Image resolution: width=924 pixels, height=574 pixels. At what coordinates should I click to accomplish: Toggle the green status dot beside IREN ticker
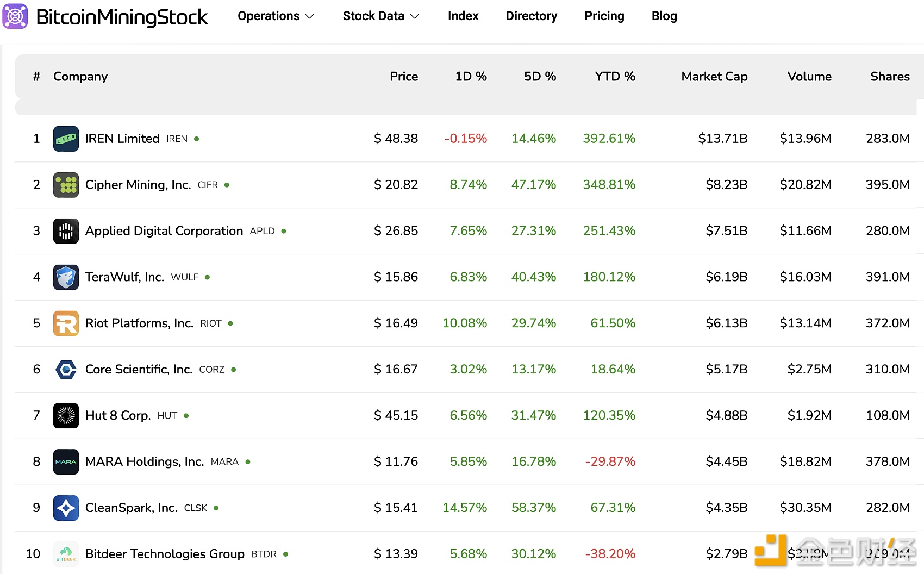[196, 139]
